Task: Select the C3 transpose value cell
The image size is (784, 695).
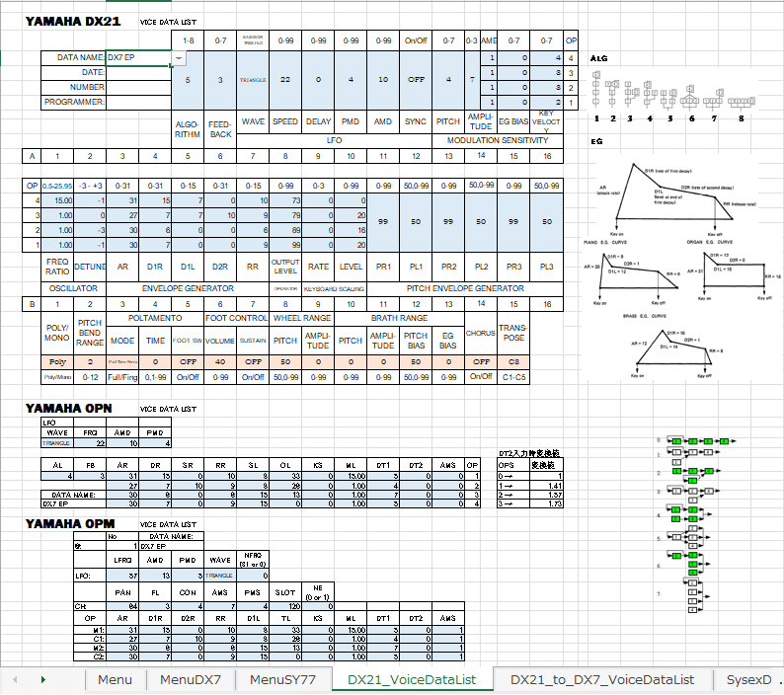Action: coord(513,362)
